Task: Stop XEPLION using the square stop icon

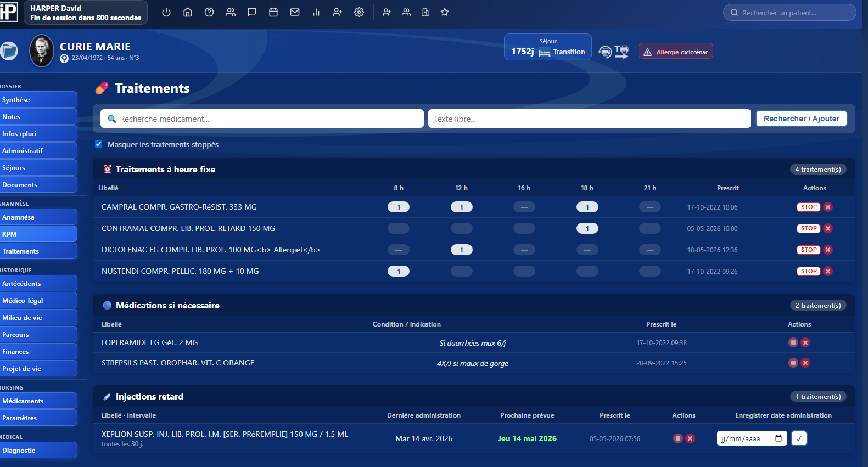Action: click(678, 438)
